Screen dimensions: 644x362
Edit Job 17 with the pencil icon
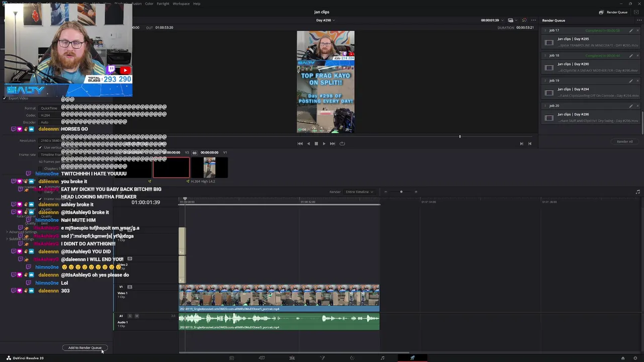631,31
